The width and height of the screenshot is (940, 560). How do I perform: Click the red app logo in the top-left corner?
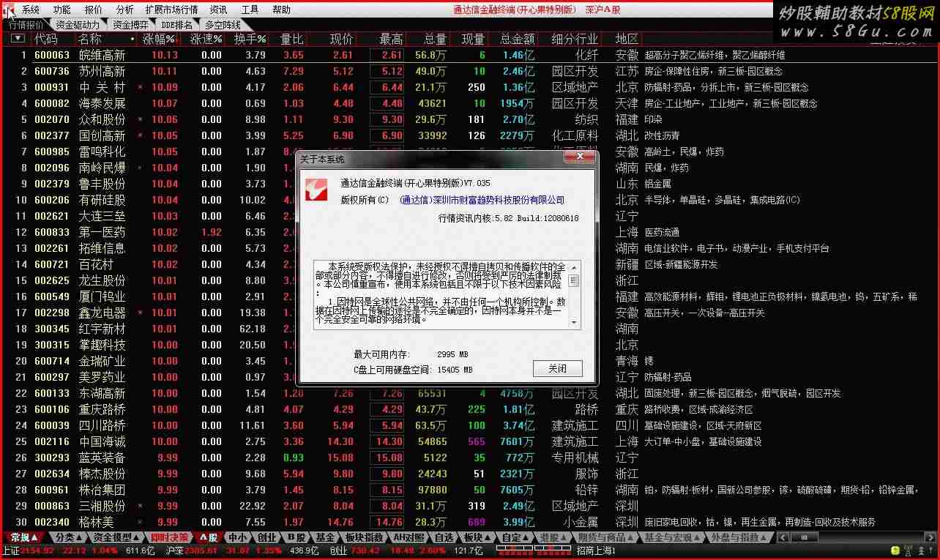coord(9,10)
